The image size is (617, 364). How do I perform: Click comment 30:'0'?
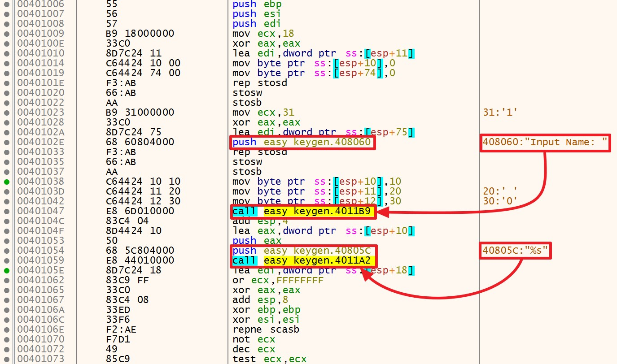click(500, 201)
